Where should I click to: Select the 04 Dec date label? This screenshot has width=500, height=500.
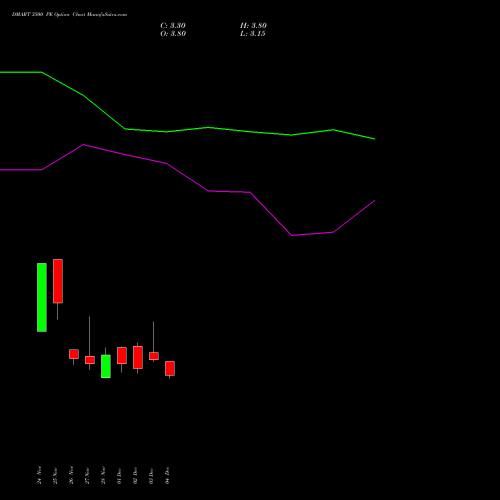167,476
